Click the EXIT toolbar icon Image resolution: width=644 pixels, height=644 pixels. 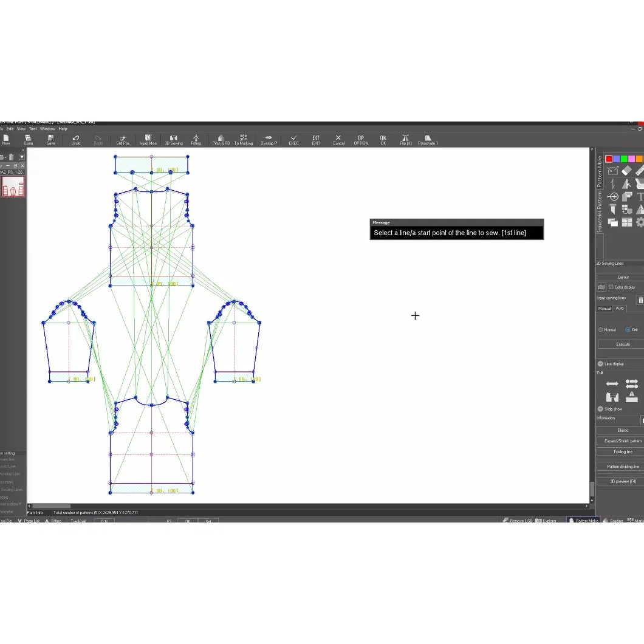[316, 140]
